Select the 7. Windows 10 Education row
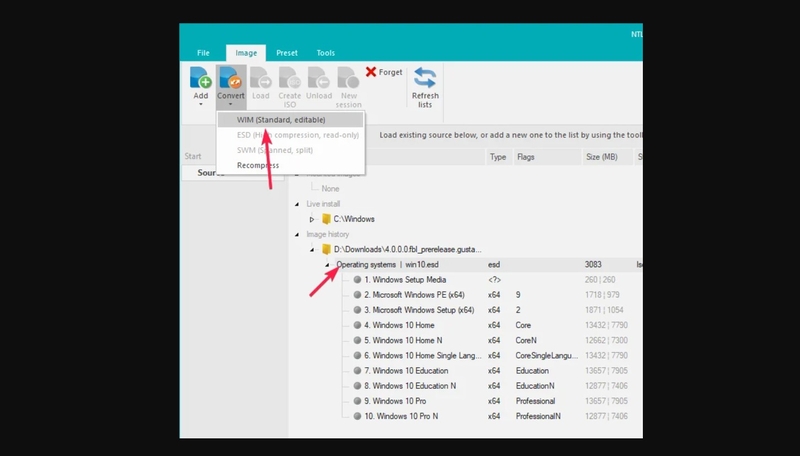 click(x=406, y=371)
